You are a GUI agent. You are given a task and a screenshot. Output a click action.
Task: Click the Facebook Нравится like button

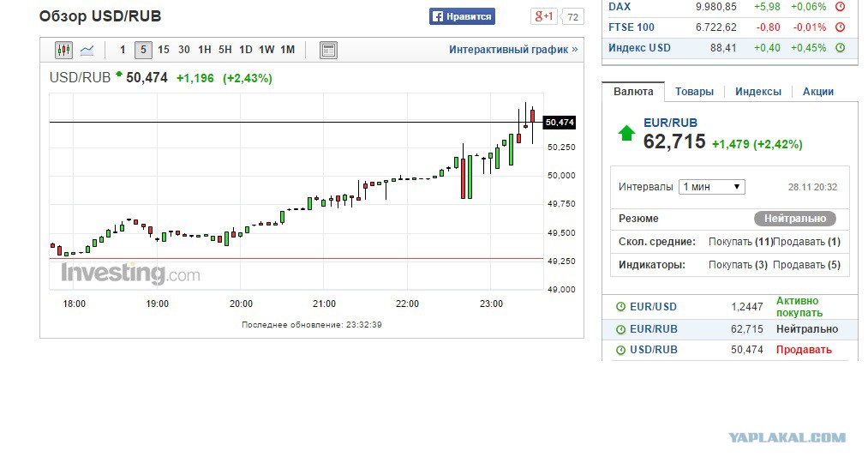point(462,16)
